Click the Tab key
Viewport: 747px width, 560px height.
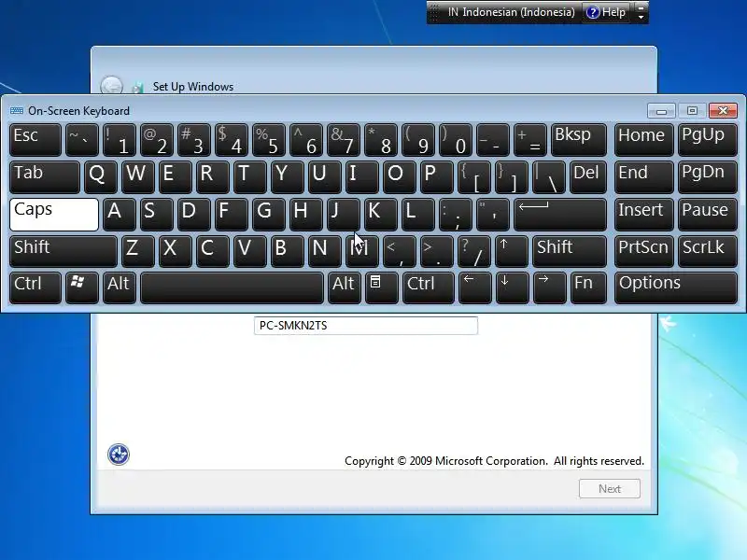(44, 177)
